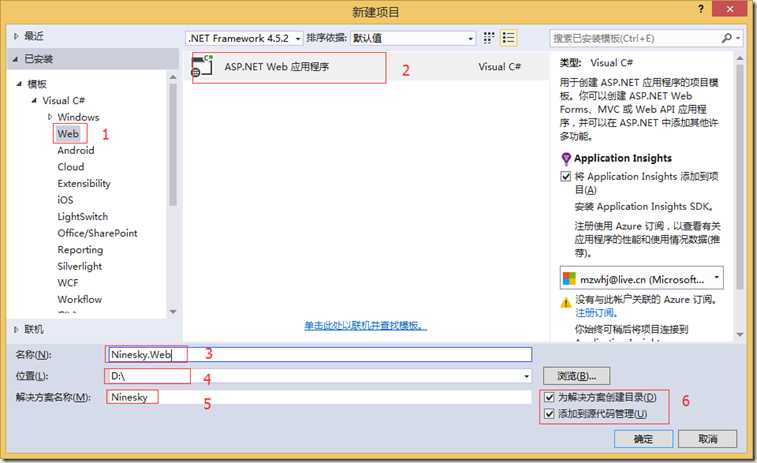Switch to small icons view
757x463 pixels.
click(489, 38)
